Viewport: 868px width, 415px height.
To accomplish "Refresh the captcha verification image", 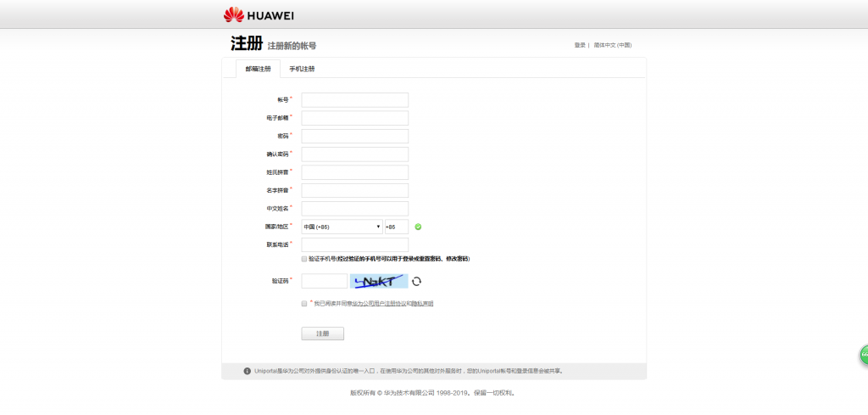I will click(x=416, y=281).
